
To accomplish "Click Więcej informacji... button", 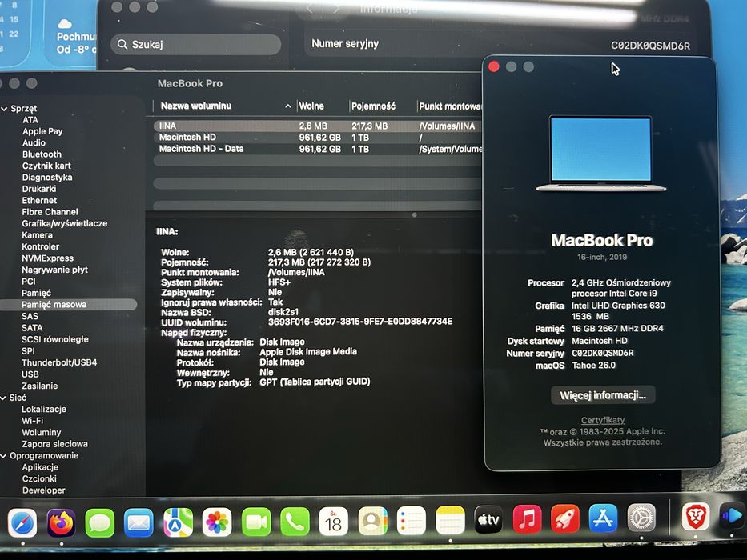I will [603, 395].
